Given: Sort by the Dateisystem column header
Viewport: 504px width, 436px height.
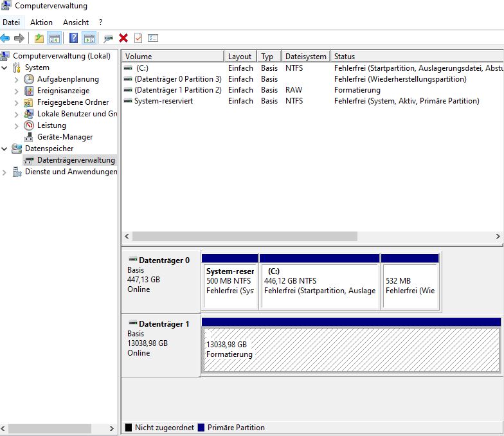Looking at the screenshot, I should point(305,57).
